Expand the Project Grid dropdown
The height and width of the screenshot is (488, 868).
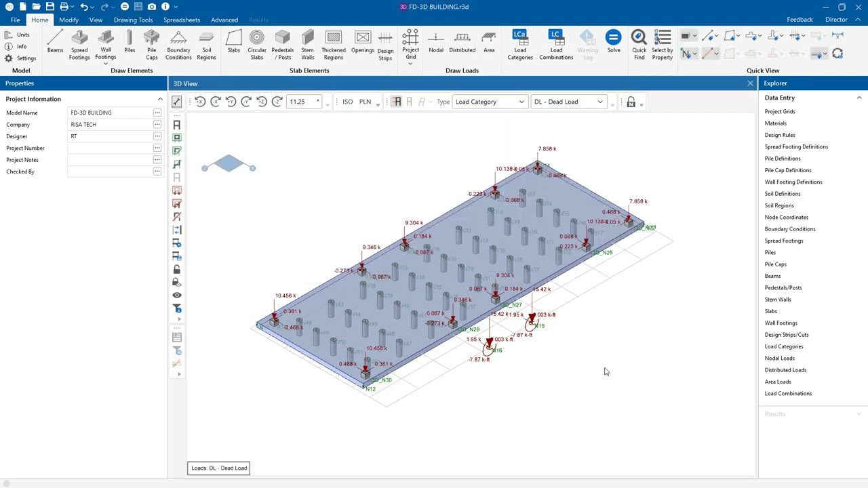pyautogui.click(x=410, y=64)
